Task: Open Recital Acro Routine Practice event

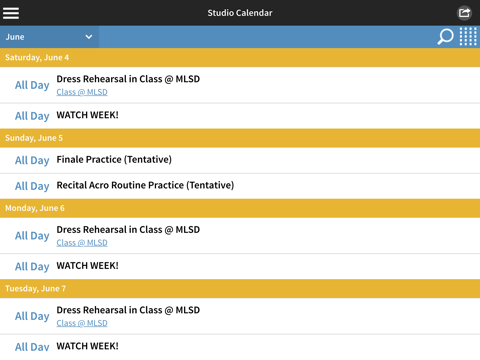Action: [240, 186]
